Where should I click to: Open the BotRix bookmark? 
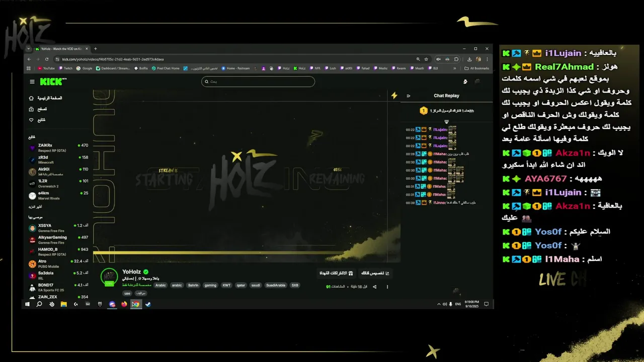pos(141,68)
